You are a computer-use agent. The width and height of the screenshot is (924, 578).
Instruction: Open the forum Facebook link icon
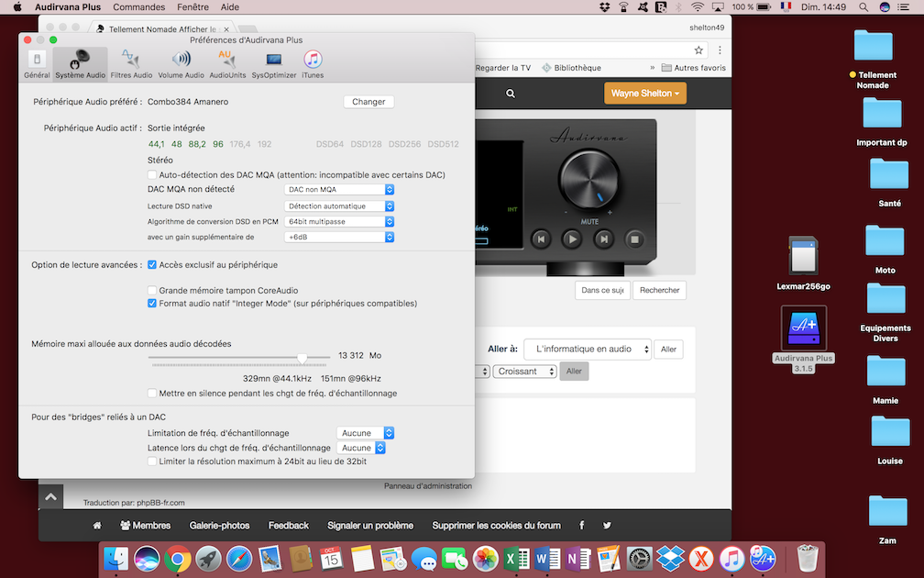pos(581,525)
